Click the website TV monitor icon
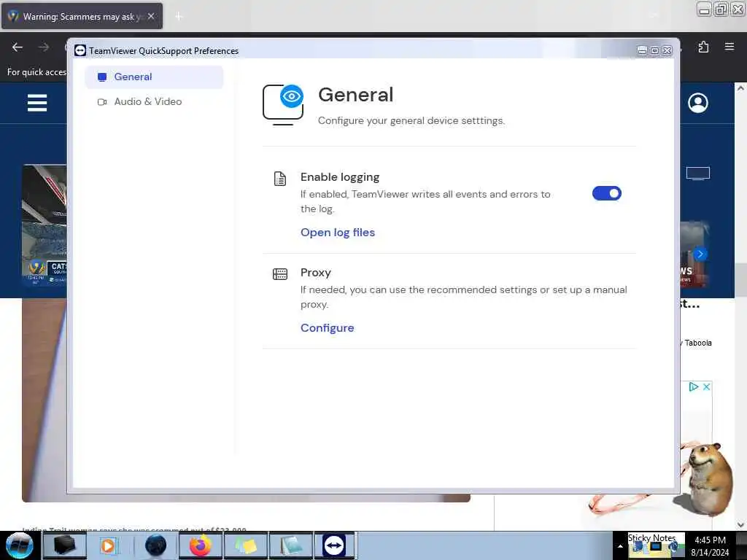 [x=698, y=174]
